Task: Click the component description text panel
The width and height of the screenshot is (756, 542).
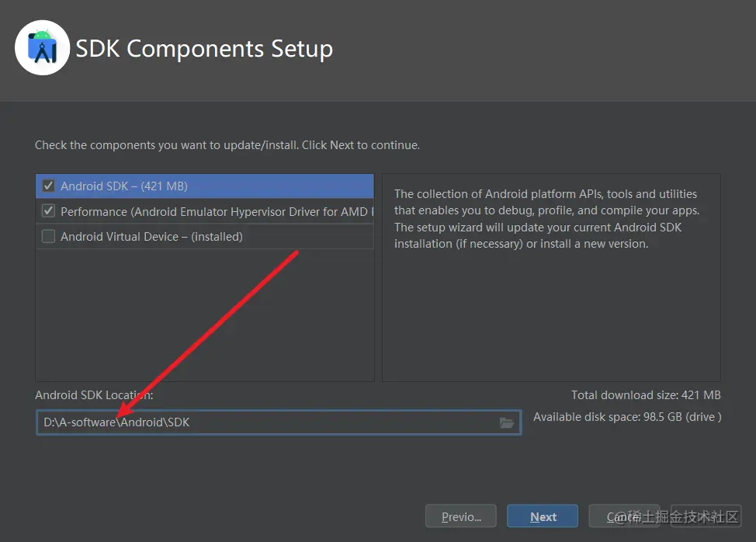Action: click(x=551, y=277)
